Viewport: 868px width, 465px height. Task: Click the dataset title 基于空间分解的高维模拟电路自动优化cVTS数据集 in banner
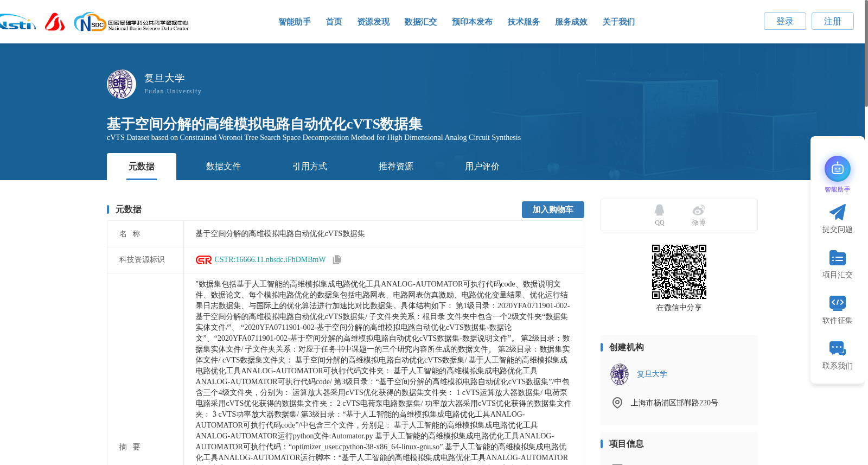[x=265, y=124]
